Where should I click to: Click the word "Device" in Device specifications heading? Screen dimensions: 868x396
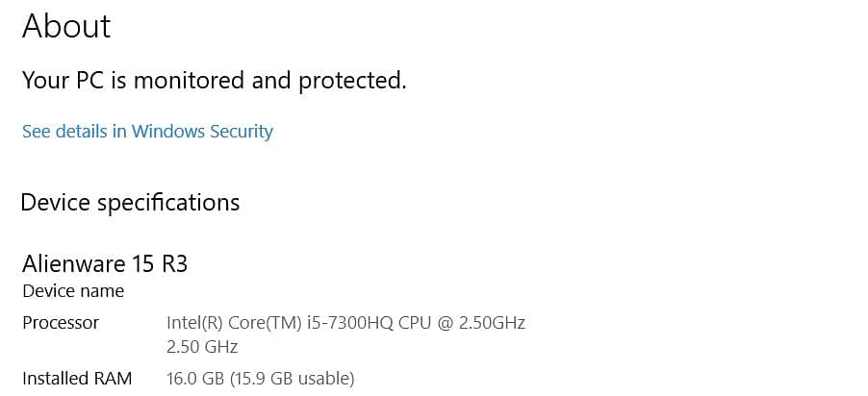coord(56,203)
